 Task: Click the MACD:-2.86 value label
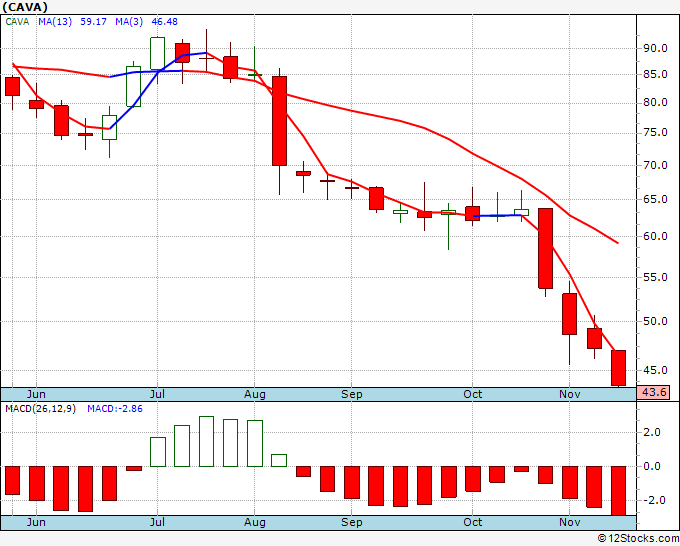[x=115, y=409]
